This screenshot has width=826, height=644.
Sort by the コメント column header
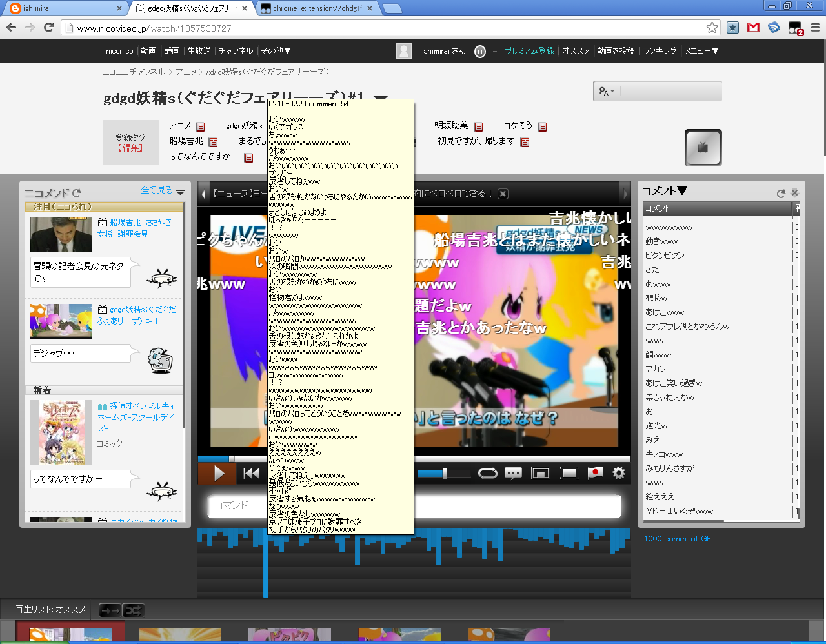click(x=717, y=208)
